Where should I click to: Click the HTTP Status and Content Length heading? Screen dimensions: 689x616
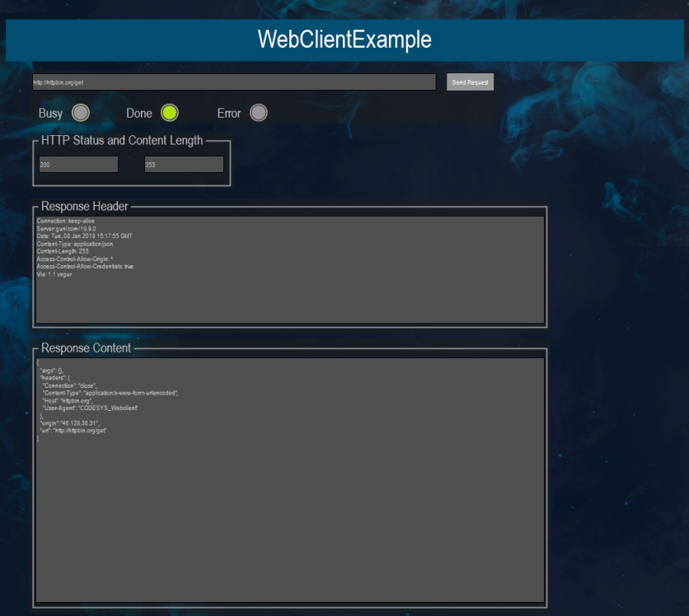point(122,140)
